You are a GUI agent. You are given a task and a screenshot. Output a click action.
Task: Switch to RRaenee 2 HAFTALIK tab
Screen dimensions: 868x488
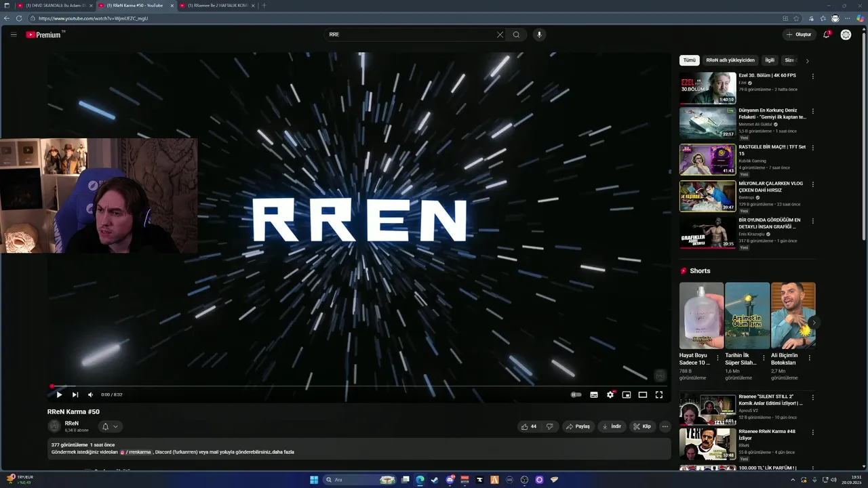[218, 5]
